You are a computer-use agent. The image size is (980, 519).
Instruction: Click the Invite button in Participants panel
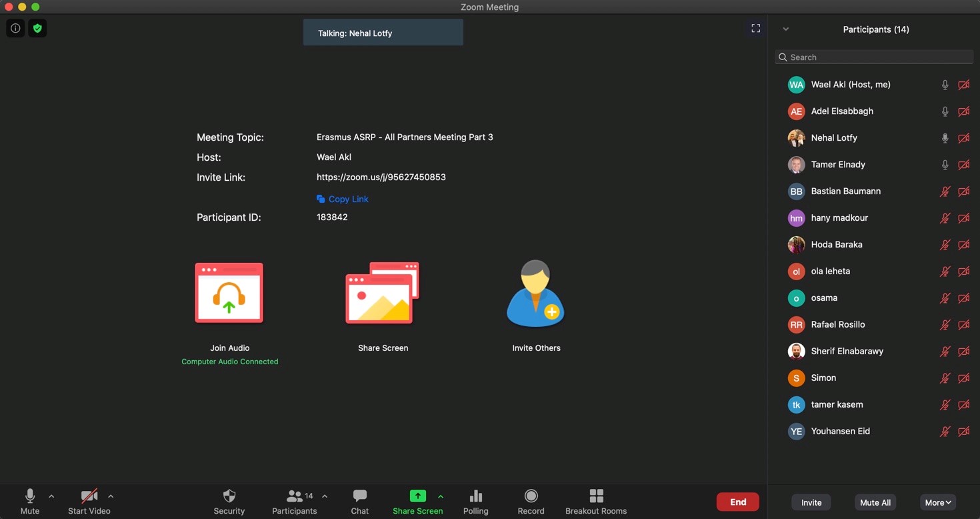click(x=811, y=502)
